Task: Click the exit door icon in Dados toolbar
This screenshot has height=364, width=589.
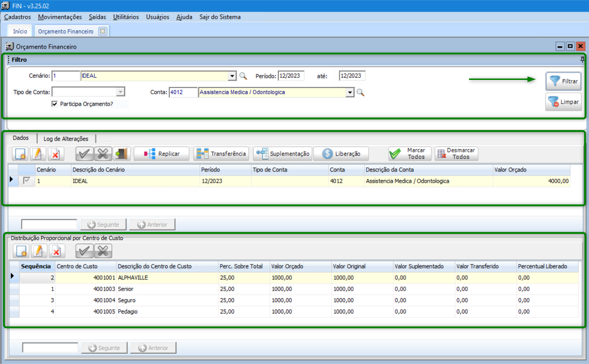Action: point(122,154)
